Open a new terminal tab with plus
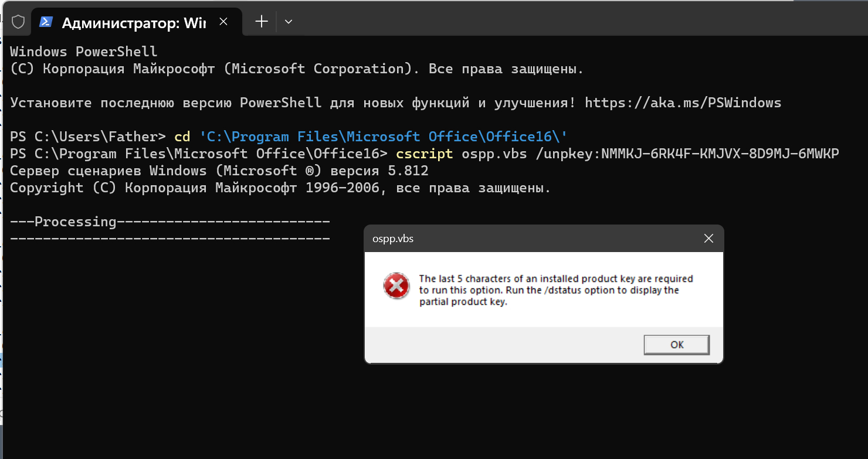 (262, 22)
